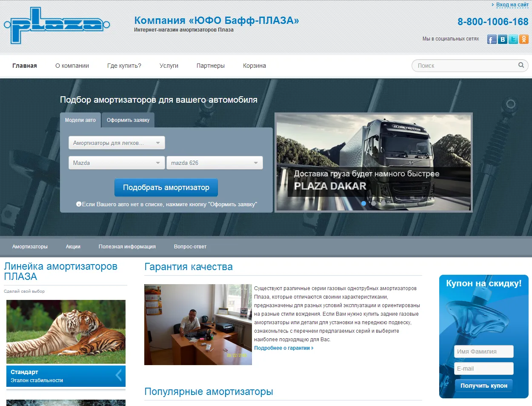Go to Главная in the main menu
This screenshot has width=532, height=406.
tap(25, 66)
